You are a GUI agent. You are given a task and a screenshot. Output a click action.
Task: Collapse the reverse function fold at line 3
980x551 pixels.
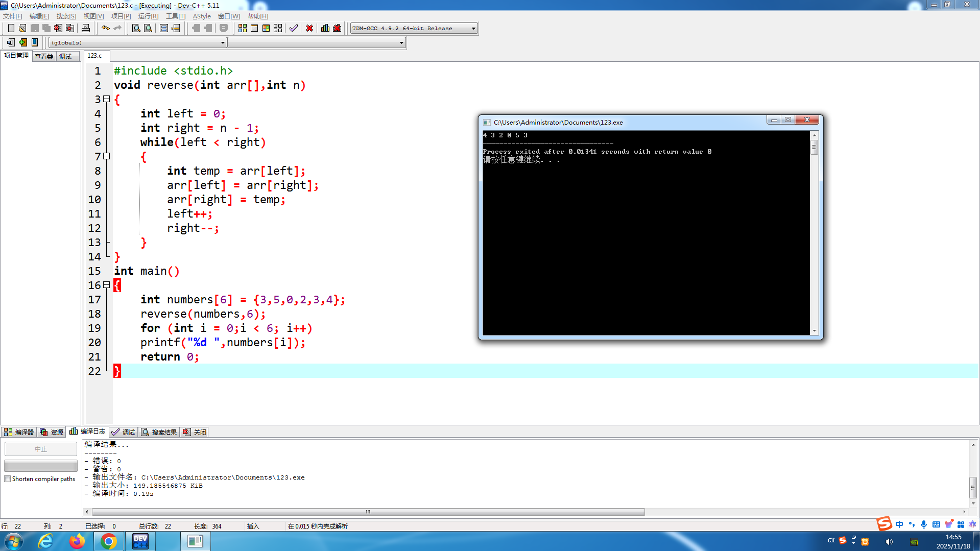tap(107, 99)
